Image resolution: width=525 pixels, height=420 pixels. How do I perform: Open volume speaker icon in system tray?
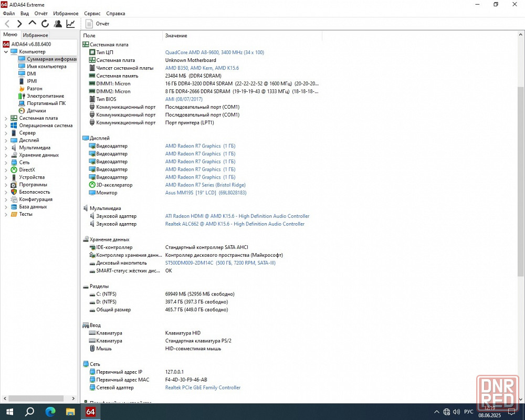tap(456, 412)
